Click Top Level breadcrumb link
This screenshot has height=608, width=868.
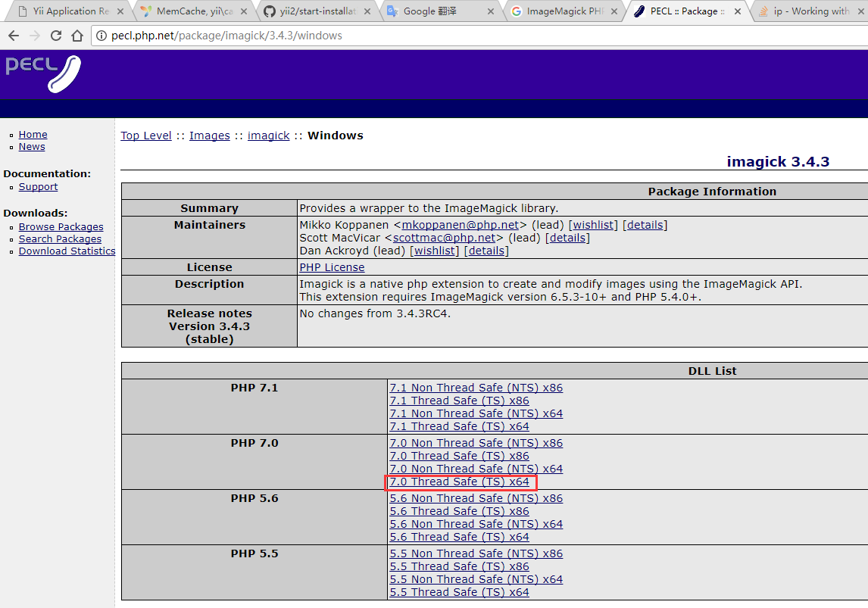point(146,136)
